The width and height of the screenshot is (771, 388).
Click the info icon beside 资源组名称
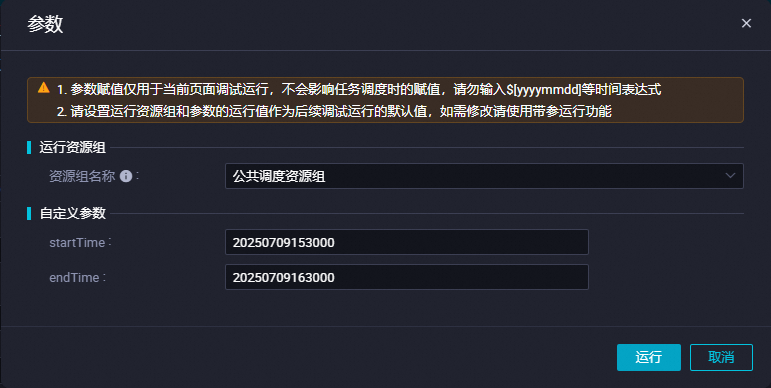tap(126, 176)
